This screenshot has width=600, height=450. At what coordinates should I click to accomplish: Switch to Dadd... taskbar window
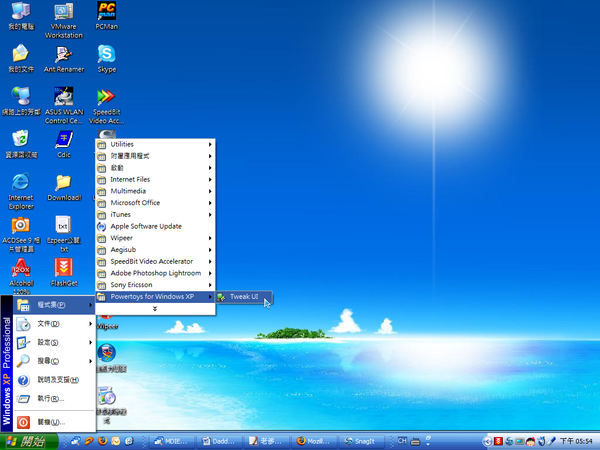pyautogui.click(x=220, y=442)
